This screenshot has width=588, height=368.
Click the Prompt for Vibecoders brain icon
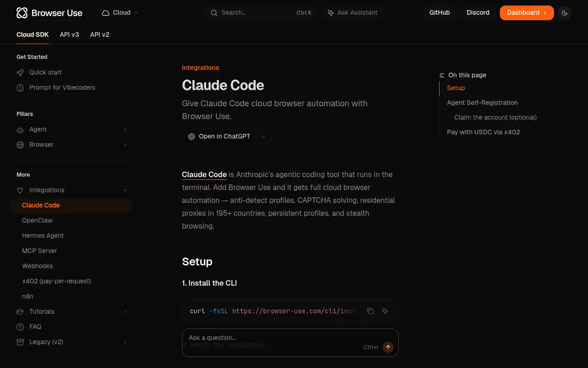(20, 87)
